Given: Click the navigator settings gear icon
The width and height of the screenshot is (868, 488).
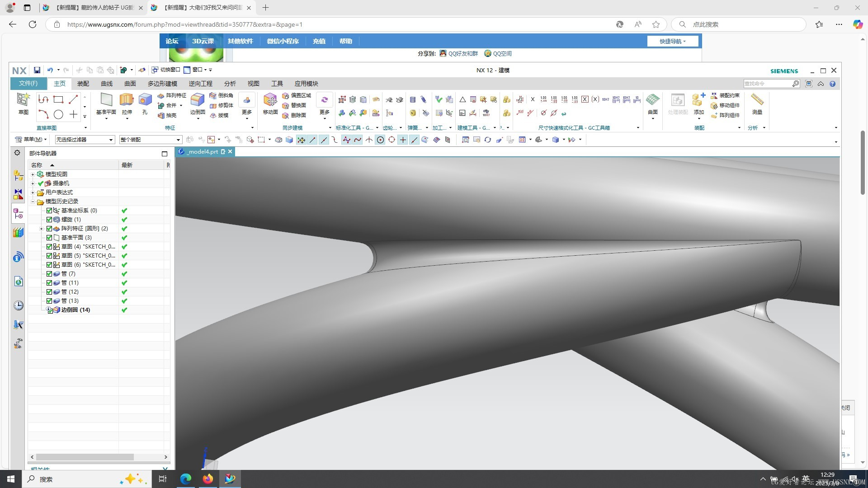Looking at the screenshot, I should coord(17,153).
